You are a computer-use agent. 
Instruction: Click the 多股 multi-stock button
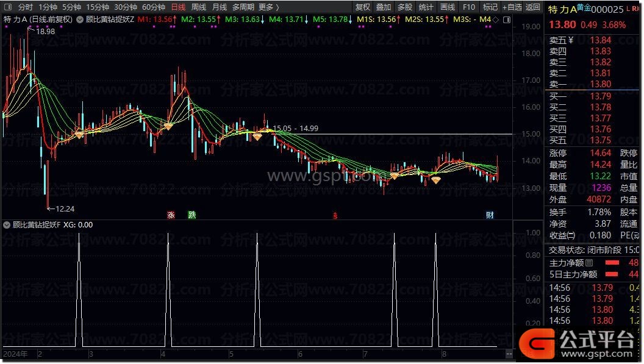(x=404, y=7)
